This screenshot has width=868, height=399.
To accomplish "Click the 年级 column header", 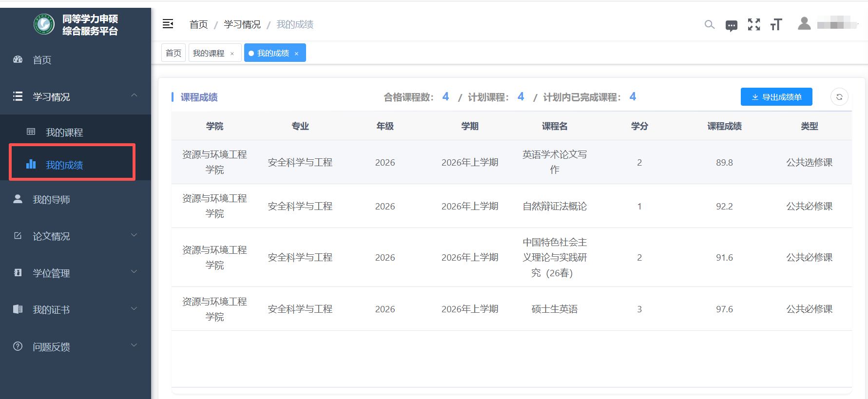I will tap(385, 126).
